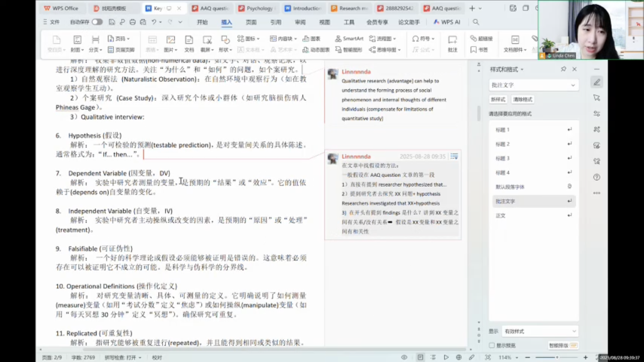Toggle reading eye mode in status bar
This screenshot has height=362, width=644.
[404, 357]
